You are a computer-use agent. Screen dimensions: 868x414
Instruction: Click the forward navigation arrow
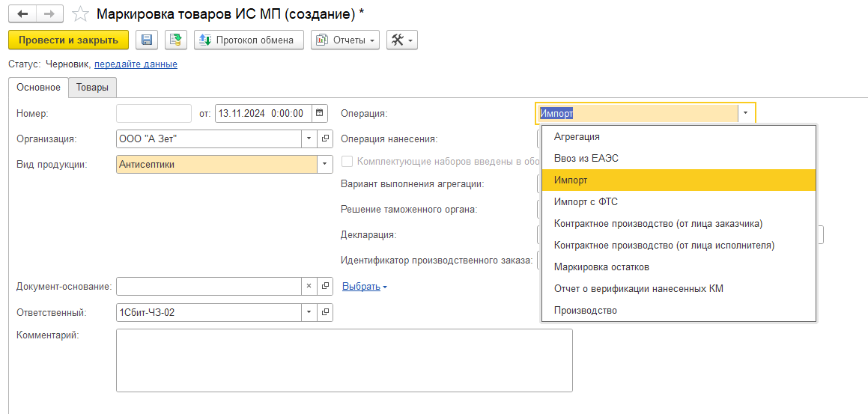(49, 14)
